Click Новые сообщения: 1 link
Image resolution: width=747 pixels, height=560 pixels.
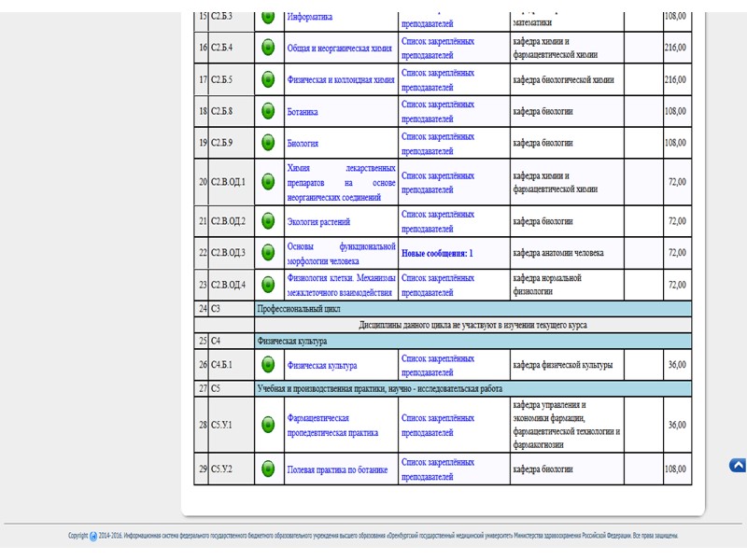(x=437, y=253)
